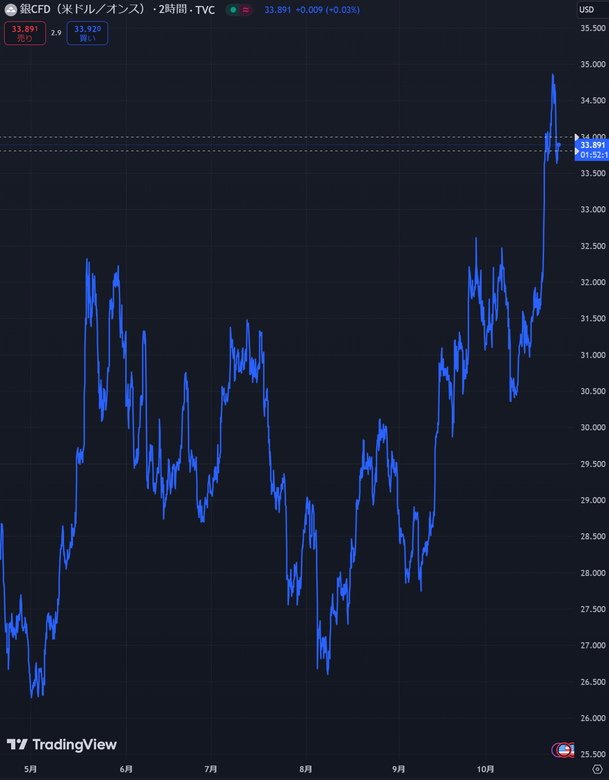Image resolution: width=609 pixels, height=780 pixels.
Task: Open the USD currency selector
Action: pos(586,10)
